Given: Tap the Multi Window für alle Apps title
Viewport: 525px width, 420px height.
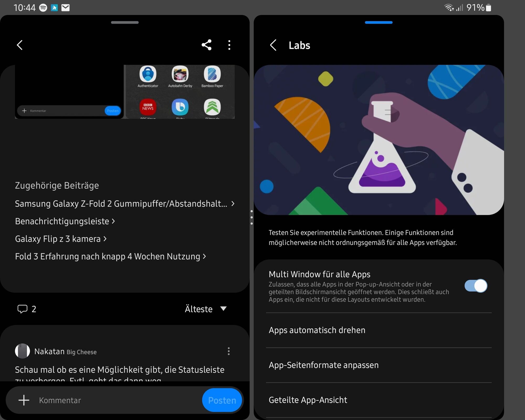Looking at the screenshot, I should 319,274.
